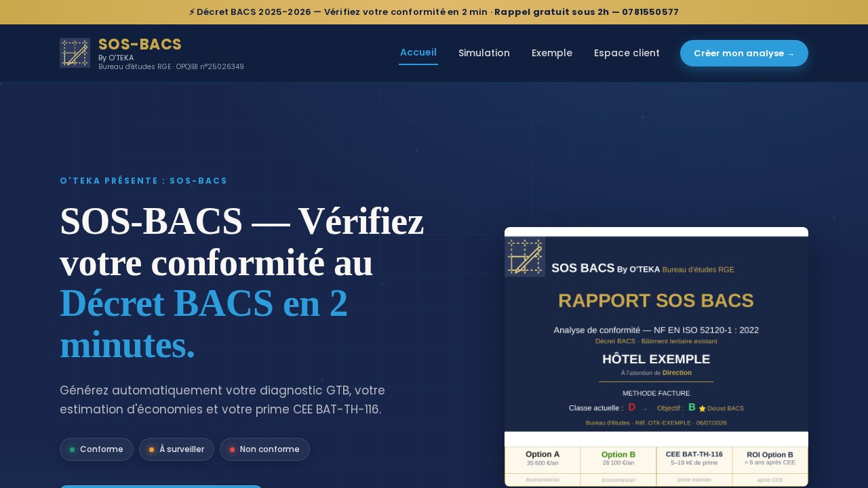
Task: Click 'O'TEKA PRÉSENTE : SOS-BACS' tagline
Action: pyautogui.click(x=144, y=181)
